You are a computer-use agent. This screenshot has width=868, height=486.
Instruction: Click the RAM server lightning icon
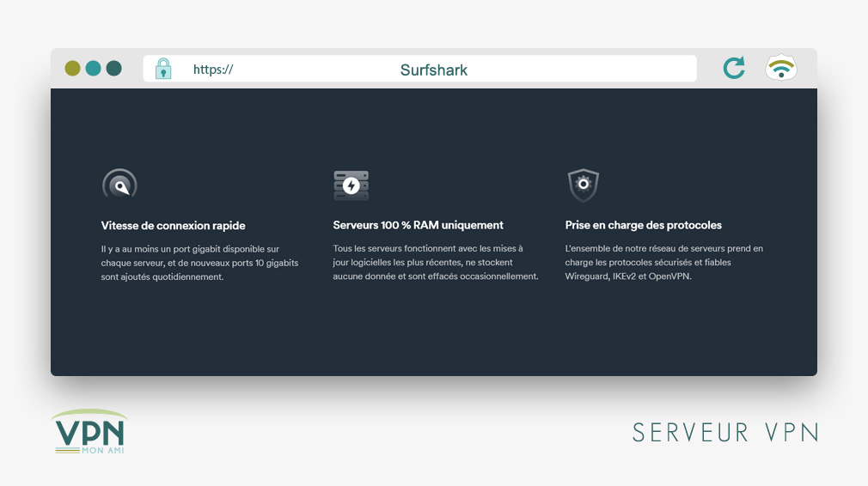click(351, 185)
